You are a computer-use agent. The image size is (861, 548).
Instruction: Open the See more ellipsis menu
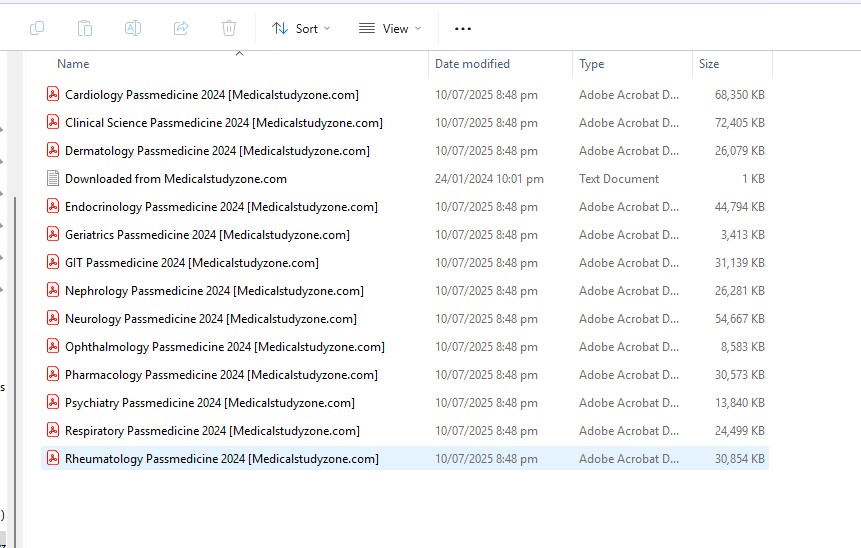tap(463, 29)
